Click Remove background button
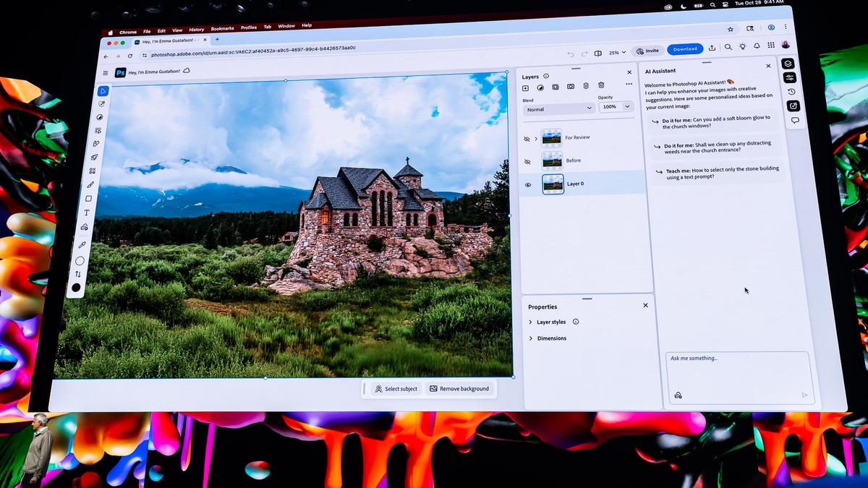This screenshot has height=488, width=868. tap(459, 389)
